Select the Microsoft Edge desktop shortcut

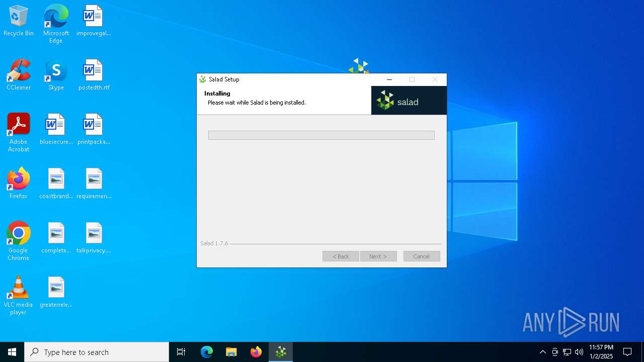[56, 24]
